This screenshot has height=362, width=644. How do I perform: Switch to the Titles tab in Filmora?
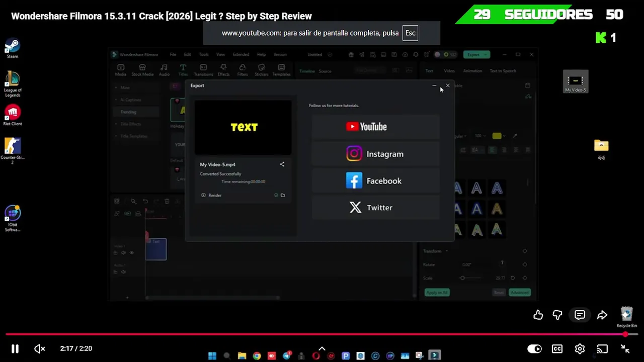click(183, 70)
